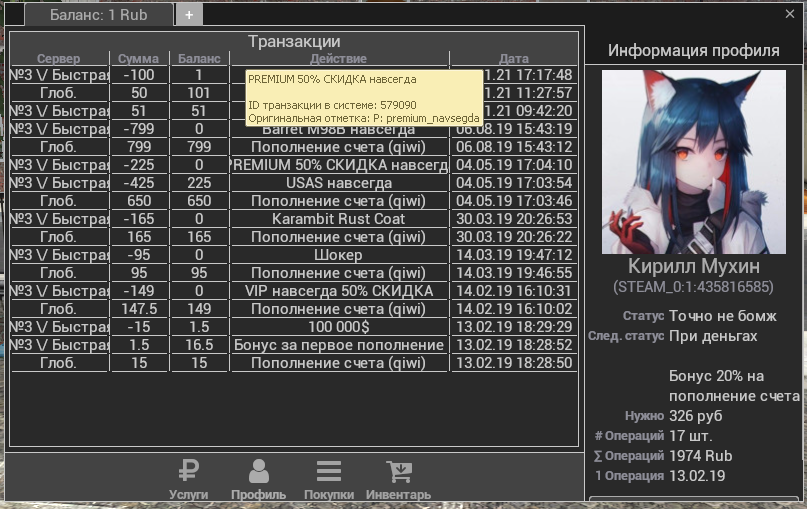Click the STEAM_0:1:435816585 ID text
Screen dimensions: 807x509
(x=693, y=287)
